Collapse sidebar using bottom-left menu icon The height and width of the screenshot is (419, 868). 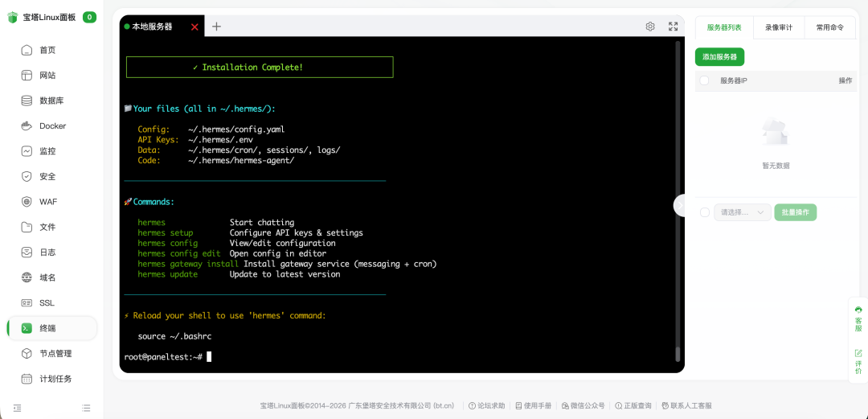17,408
